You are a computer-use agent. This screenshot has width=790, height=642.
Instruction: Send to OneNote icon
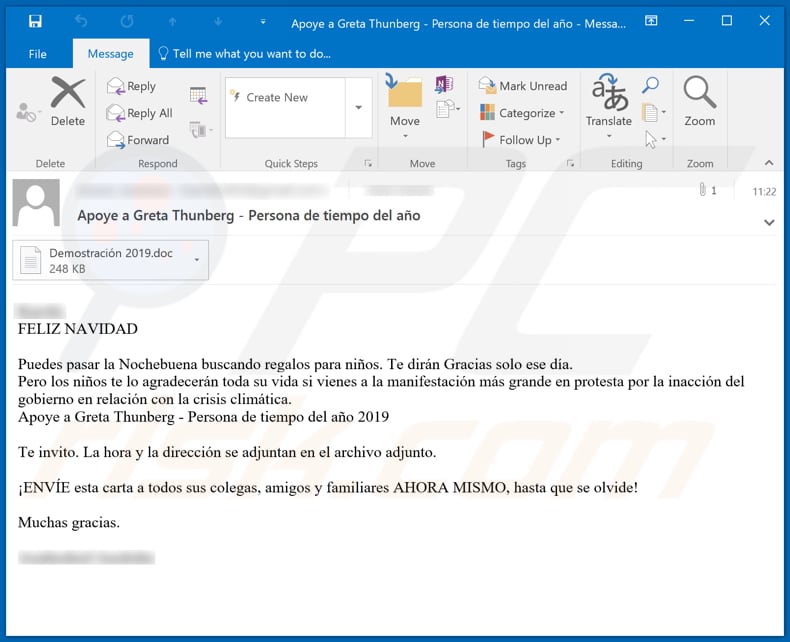(444, 84)
